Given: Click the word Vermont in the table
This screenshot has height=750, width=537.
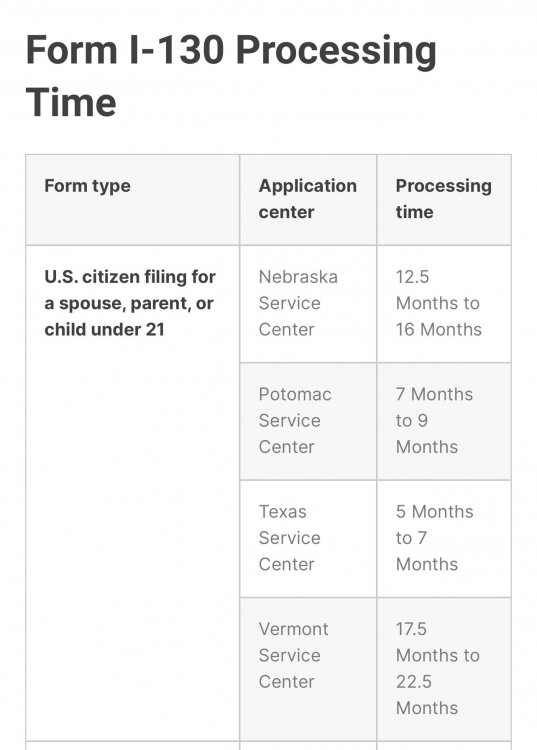Looking at the screenshot, I should [x=294, y=629].
